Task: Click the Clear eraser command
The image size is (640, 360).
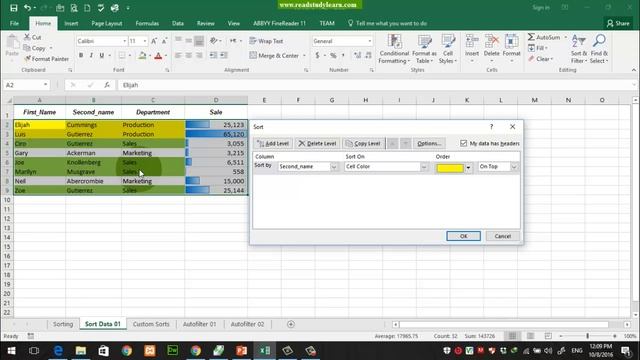Action: (x=540, y=59)
